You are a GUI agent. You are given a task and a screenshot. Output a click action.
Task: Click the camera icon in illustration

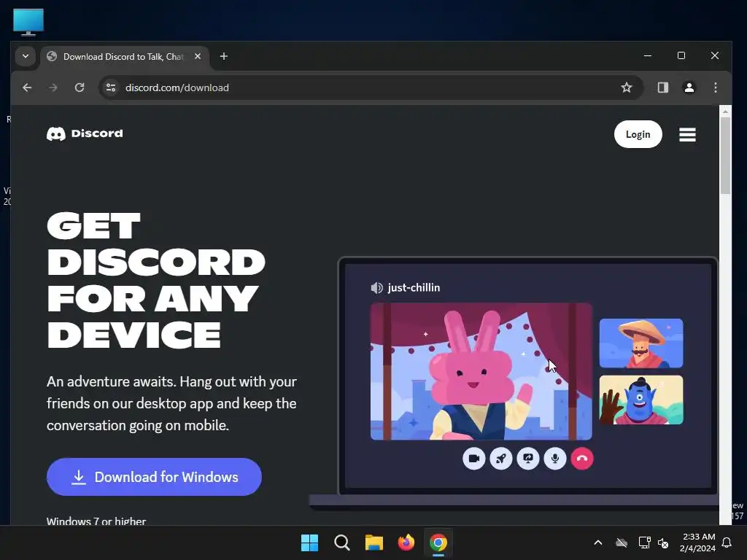(473, 459)
